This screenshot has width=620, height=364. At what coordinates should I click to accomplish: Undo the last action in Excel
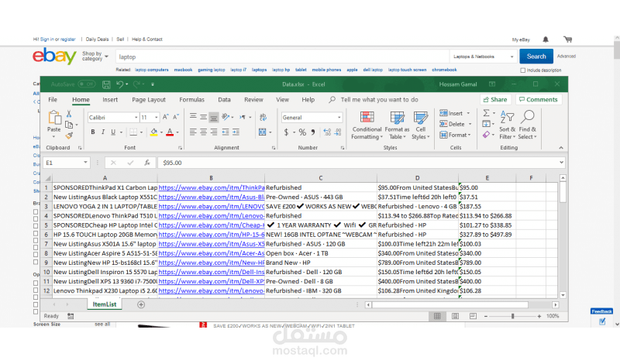click(x=120, y=84)
